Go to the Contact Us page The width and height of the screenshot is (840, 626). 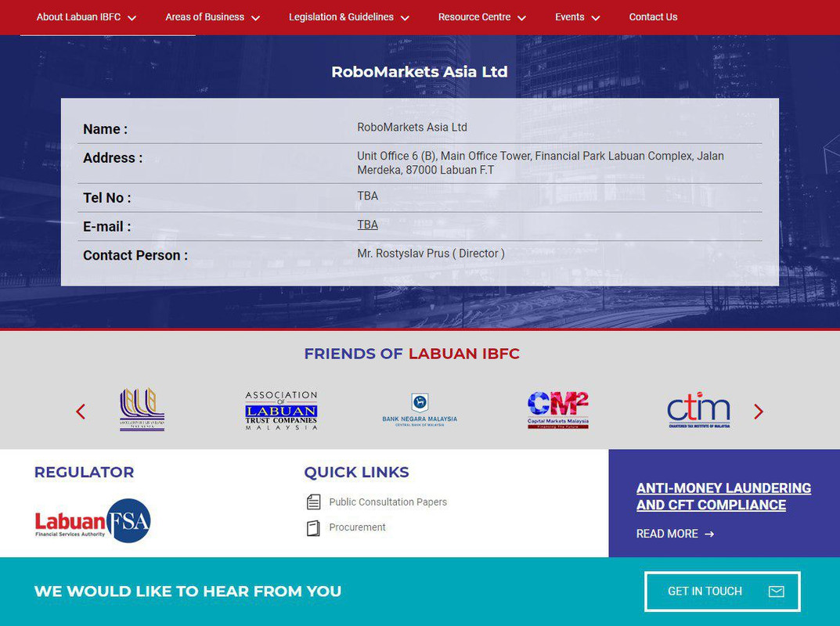653,17
